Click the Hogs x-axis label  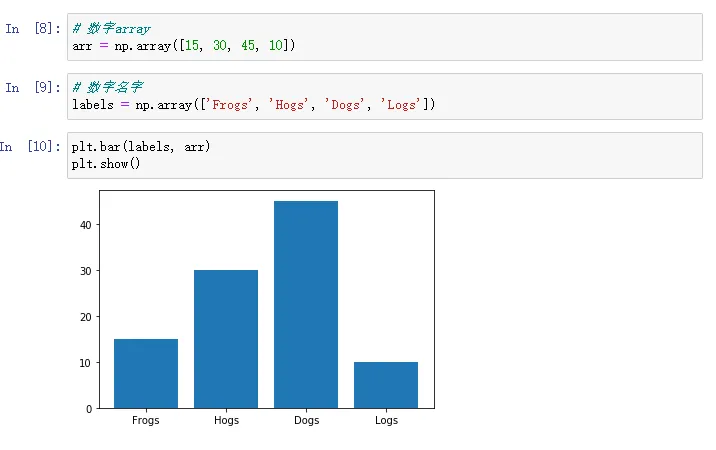coord(226,421)
